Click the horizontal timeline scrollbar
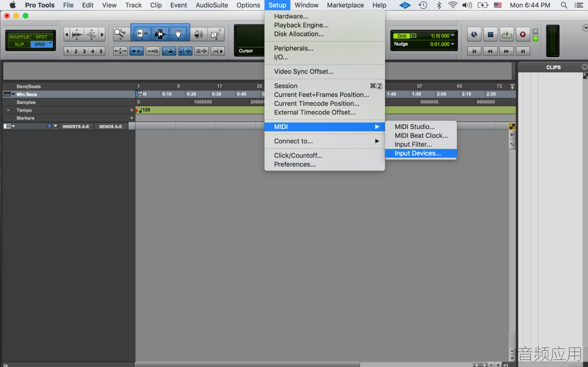This screenshot has width=588, height=367. click(248, 364)
